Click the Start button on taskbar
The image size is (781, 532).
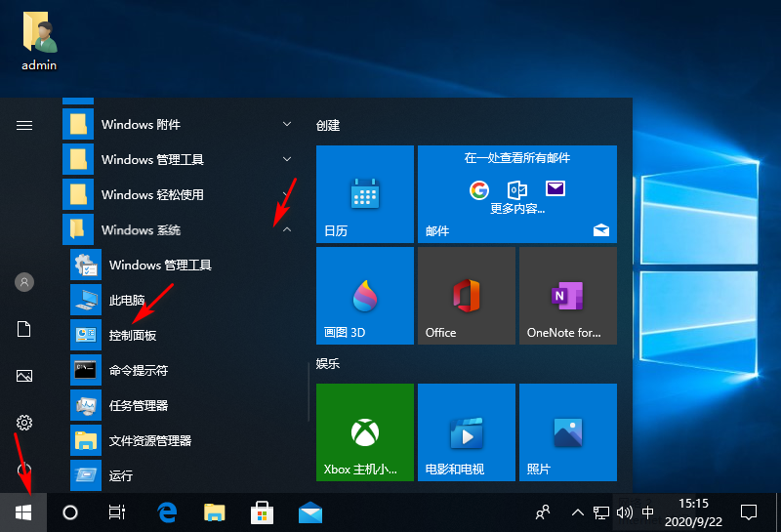23,512
